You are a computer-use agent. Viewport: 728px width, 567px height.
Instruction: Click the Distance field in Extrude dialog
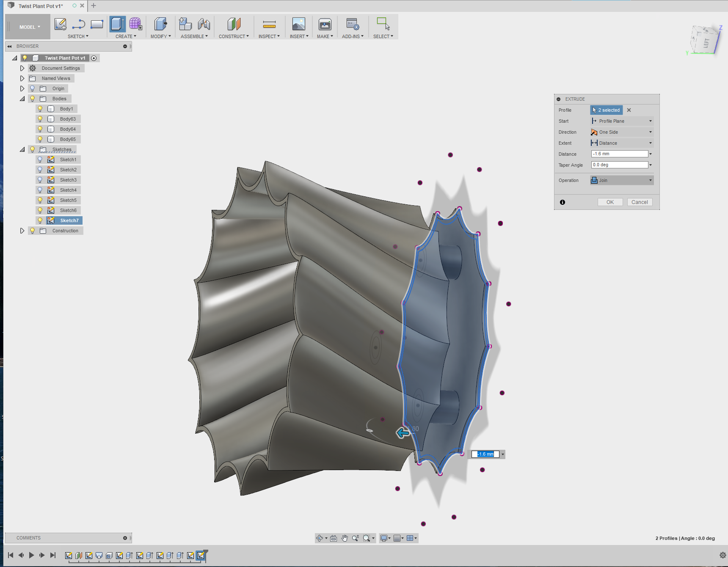point(620,154)
